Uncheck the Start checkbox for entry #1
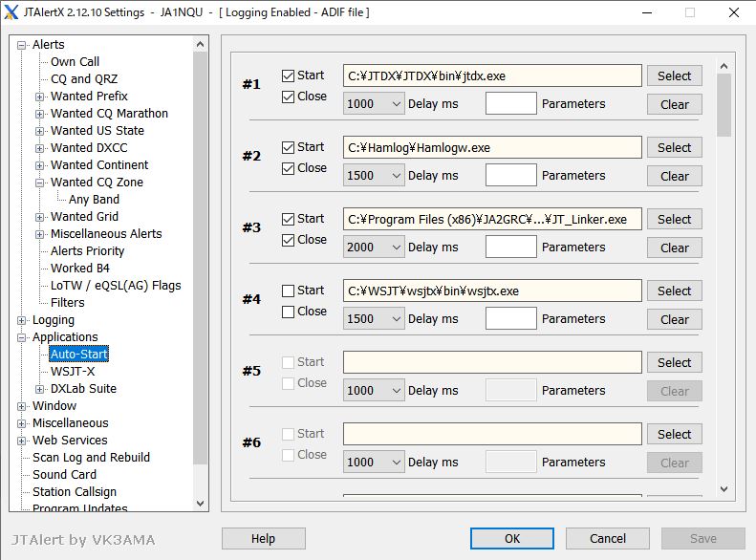 288,75
